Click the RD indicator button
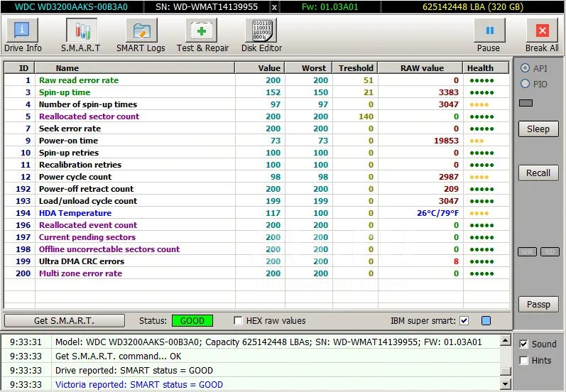This screenshot has height=392, width=566. tap(550, 251)
